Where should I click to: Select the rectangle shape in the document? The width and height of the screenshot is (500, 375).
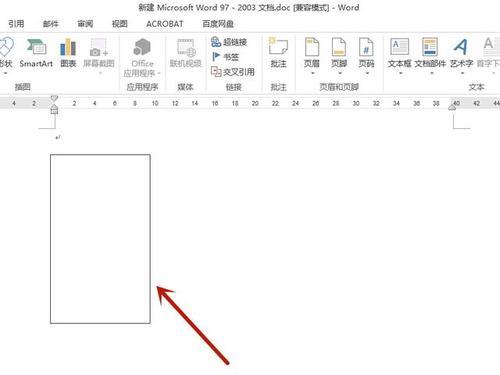click(100, 239)
